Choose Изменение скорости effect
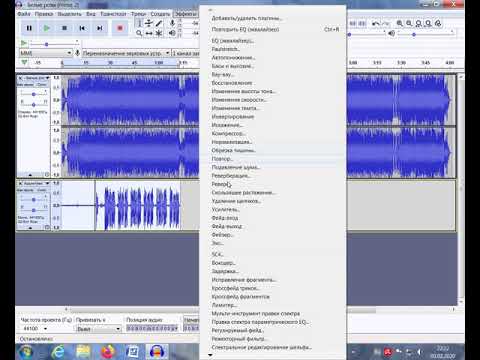 273,100
